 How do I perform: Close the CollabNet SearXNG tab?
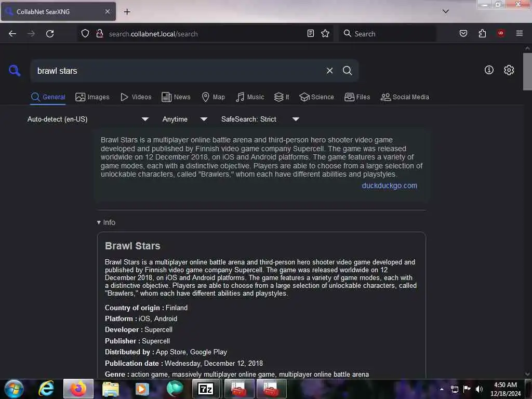(107, 11)
